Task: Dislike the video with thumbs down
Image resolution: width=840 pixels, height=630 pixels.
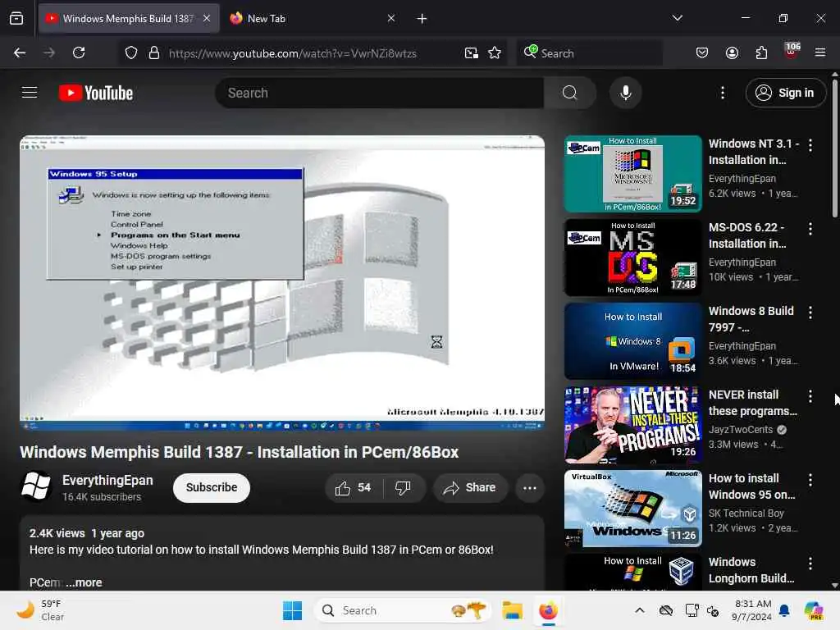Action: pos(404,487)
